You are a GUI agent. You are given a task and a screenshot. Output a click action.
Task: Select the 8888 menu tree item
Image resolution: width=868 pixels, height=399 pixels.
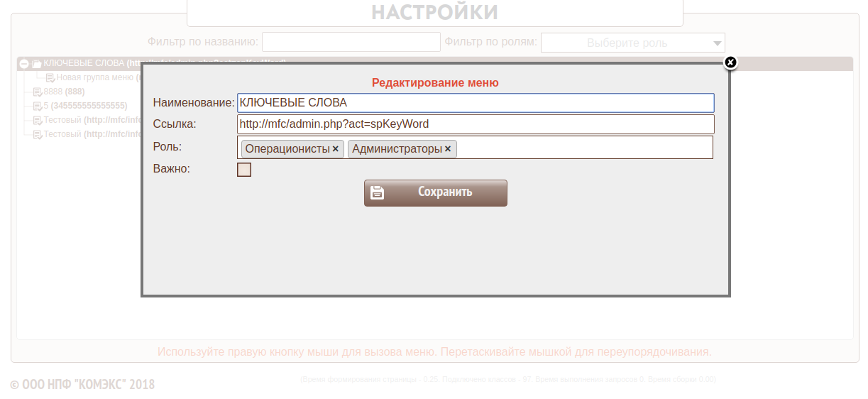[53, 92]
